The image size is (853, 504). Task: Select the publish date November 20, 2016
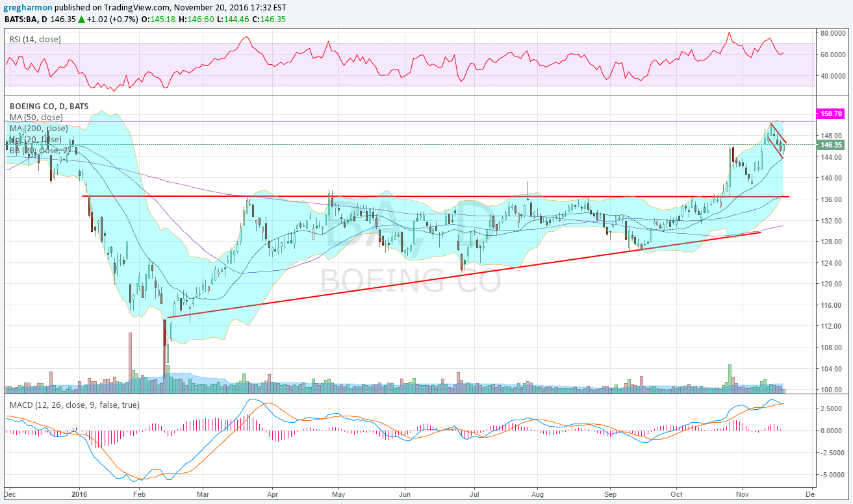pos(218,8)
